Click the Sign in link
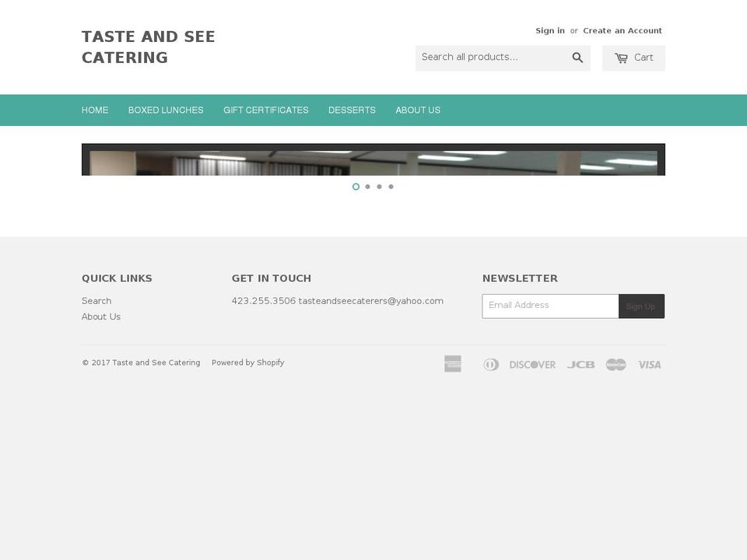Image resolution: width=747 pixels, height=560 pixels. 550,30
